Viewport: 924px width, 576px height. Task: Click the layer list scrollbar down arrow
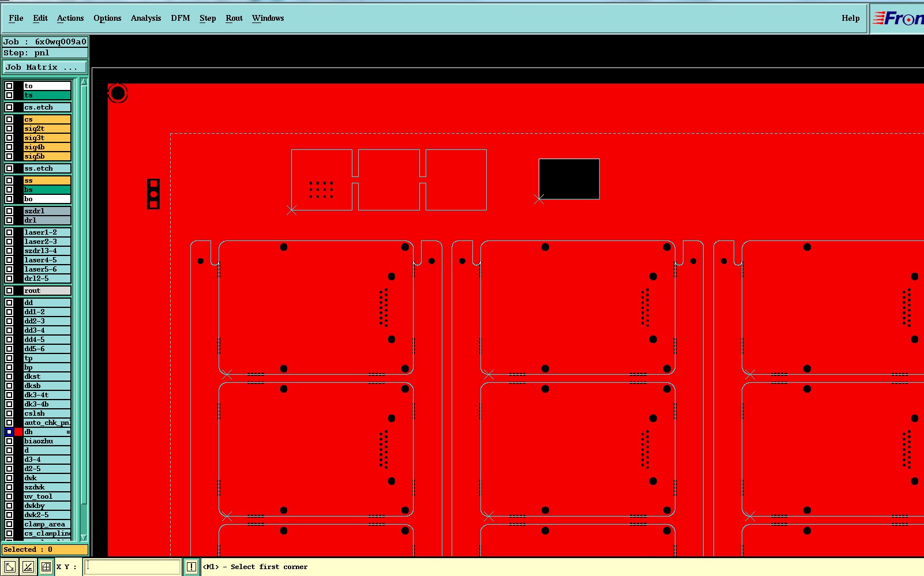click(x=84, y=537)
